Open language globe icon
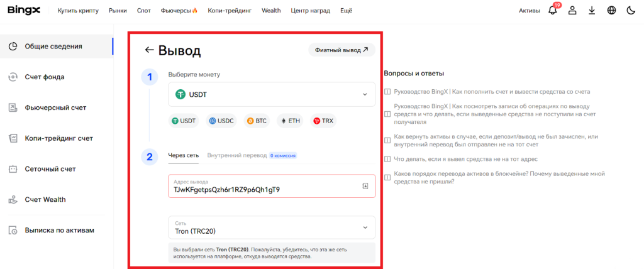Image resolution: width=644 pixels, height=269 pixels. point(611,11)
